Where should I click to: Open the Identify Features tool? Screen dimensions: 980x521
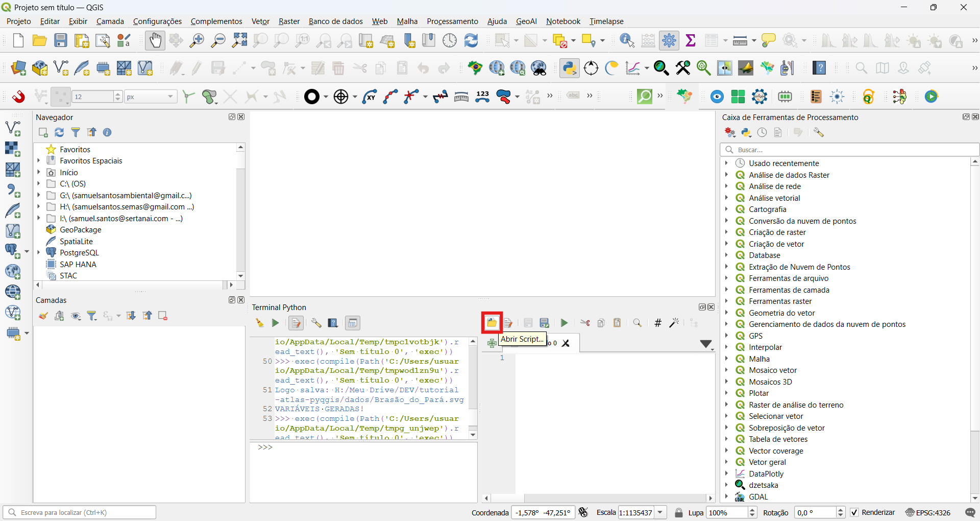pyautogui.click(x=627, y=40)
